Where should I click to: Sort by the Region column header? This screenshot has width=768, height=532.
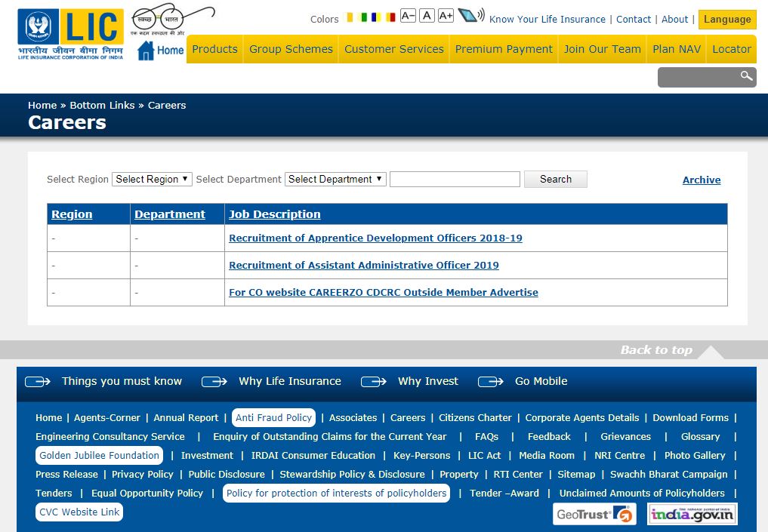(72, 214)
